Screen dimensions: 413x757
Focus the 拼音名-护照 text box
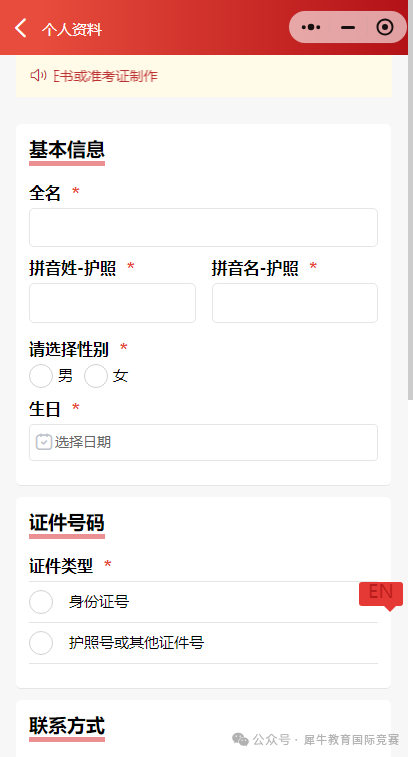pos(295,303)
